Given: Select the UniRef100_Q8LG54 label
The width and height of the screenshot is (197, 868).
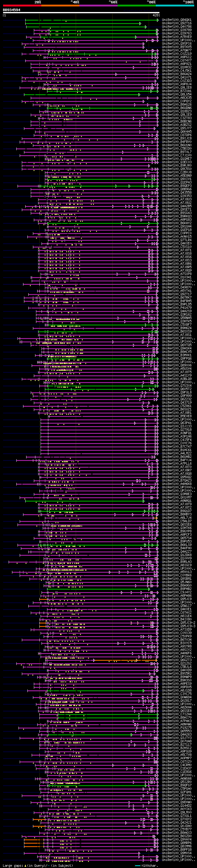Looking at the screenshot, I should (x=176, y=94).
